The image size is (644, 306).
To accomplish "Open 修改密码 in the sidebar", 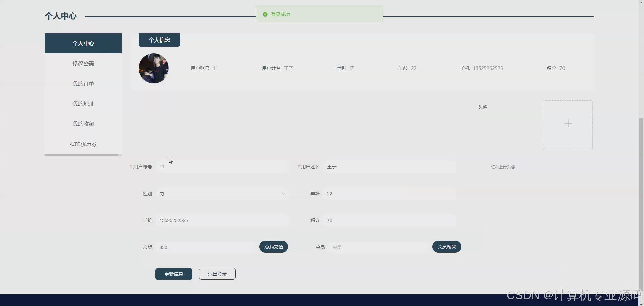I will pos(83,63).
